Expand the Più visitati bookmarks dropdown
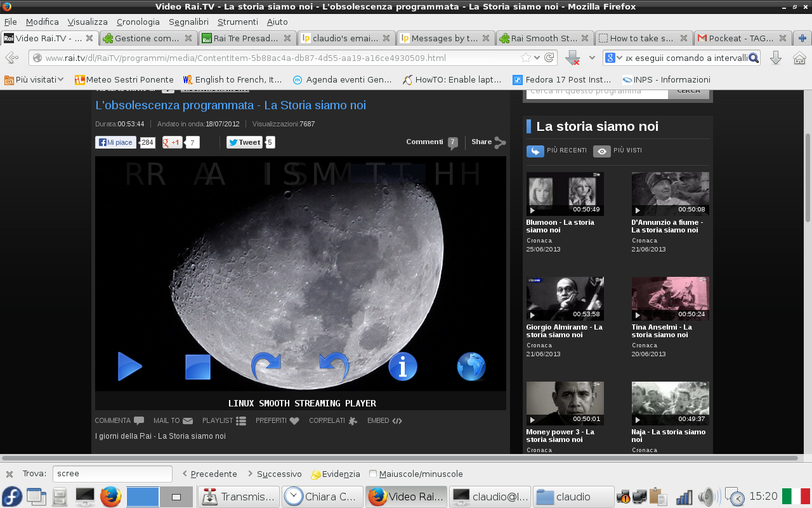 (34, 80)
